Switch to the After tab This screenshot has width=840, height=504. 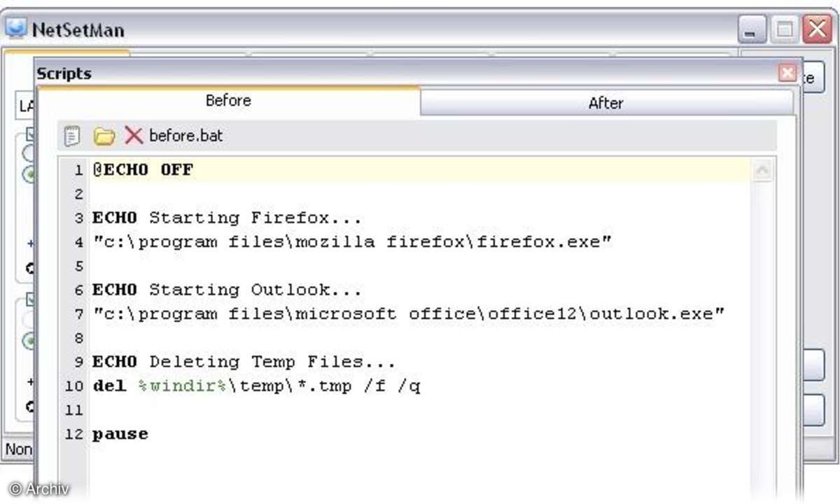[x=606, y=103]
